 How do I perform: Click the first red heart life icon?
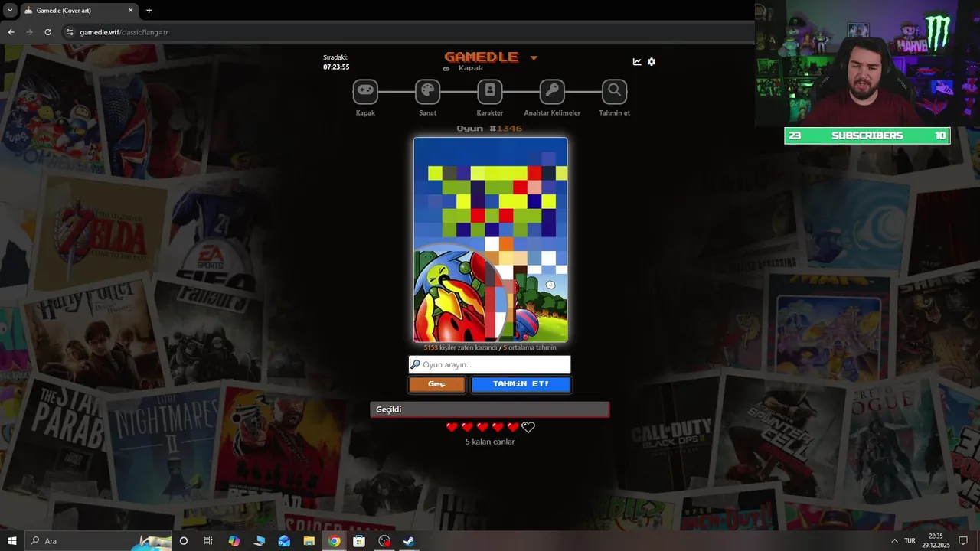[452, 427]
